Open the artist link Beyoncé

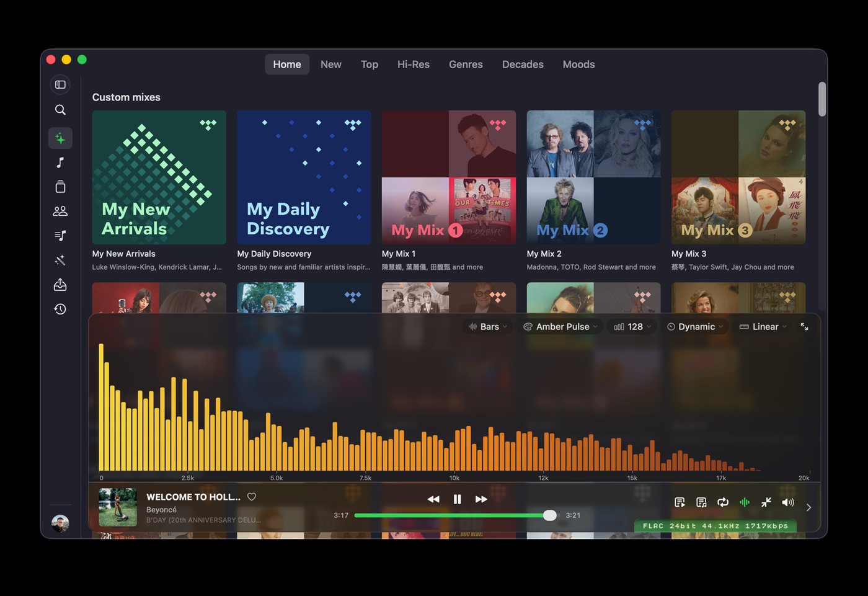161,510
